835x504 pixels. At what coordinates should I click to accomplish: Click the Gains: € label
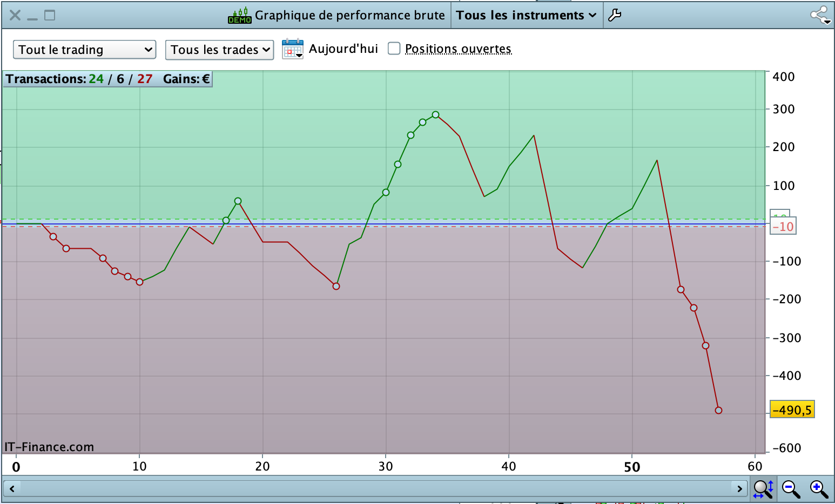click(186, 79)
